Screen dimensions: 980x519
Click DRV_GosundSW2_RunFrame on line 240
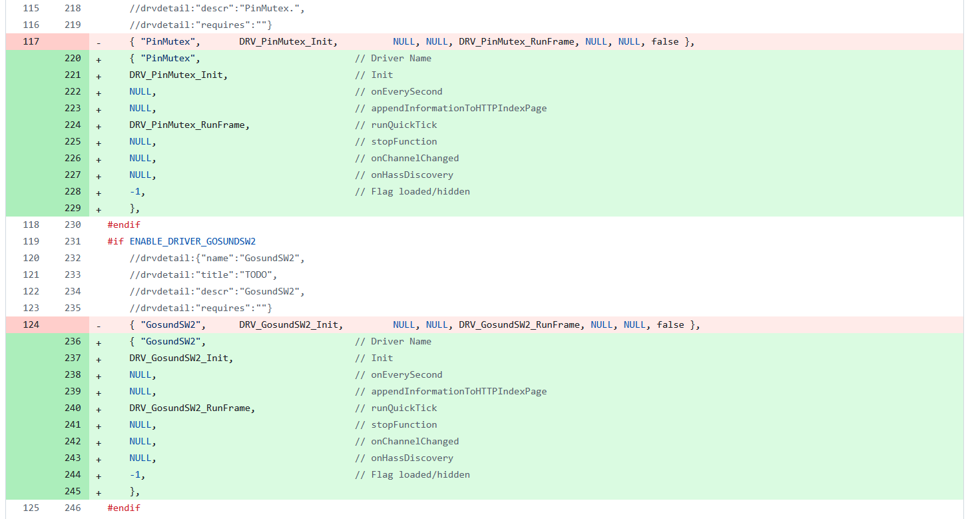pos(192,408)
